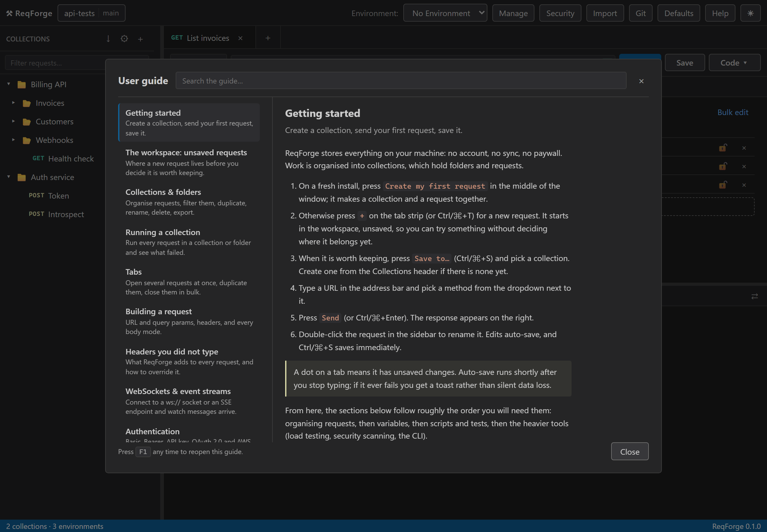767x532 pixels.
Task: Click the Manage environments button
Action: click(513, 13)
